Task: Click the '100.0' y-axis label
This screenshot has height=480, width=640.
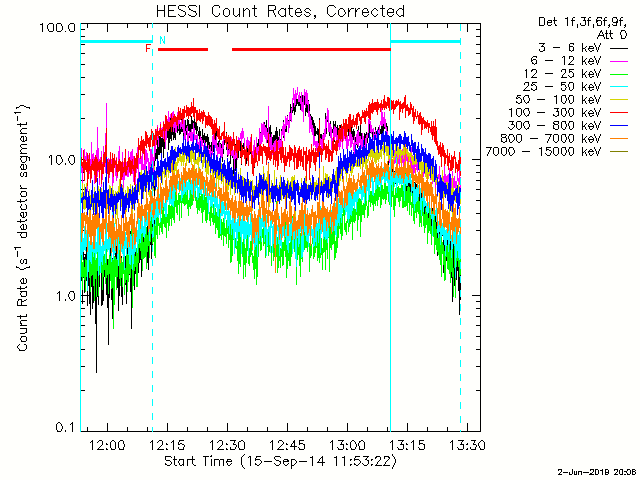Action: coord(57,28)
